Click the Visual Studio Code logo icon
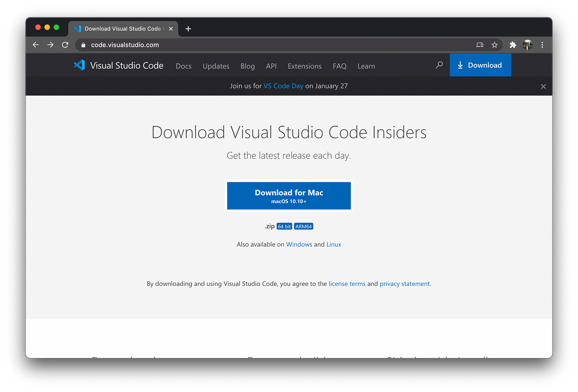 [x=79, y=65]
